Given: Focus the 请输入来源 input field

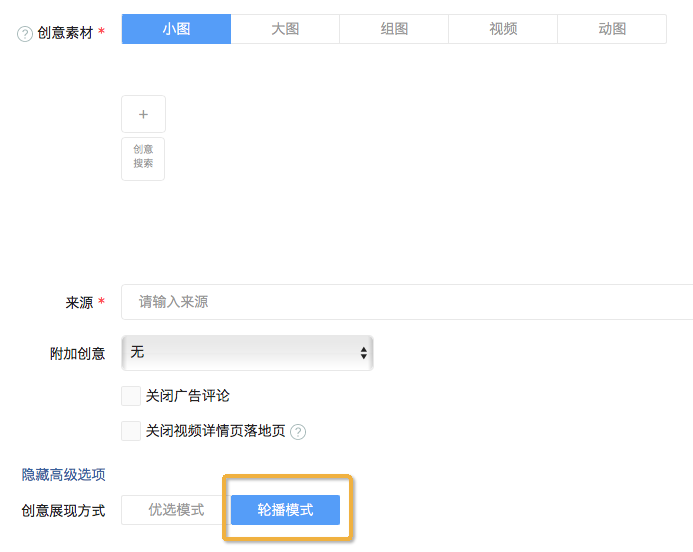Looking at the screenshot, I should coord(400,302).
